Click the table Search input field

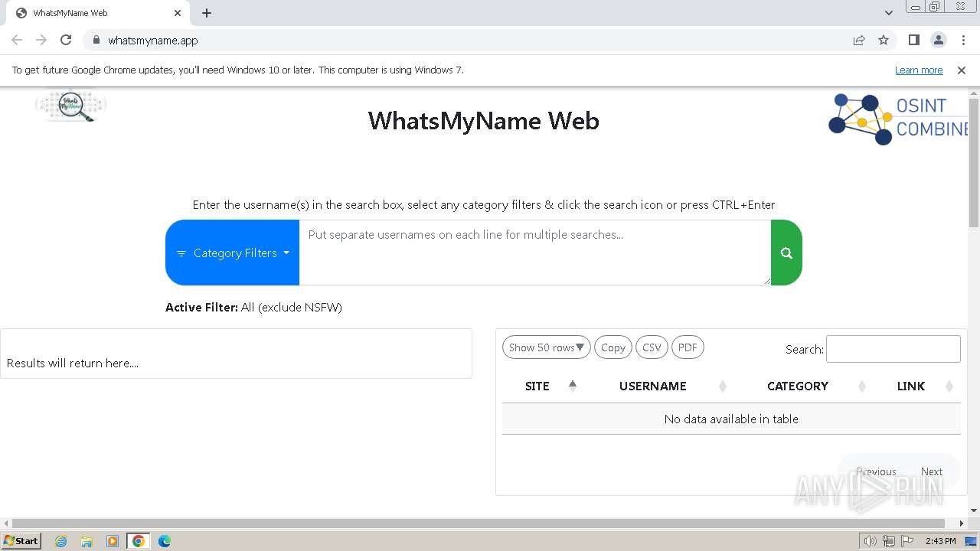[893, 349]
